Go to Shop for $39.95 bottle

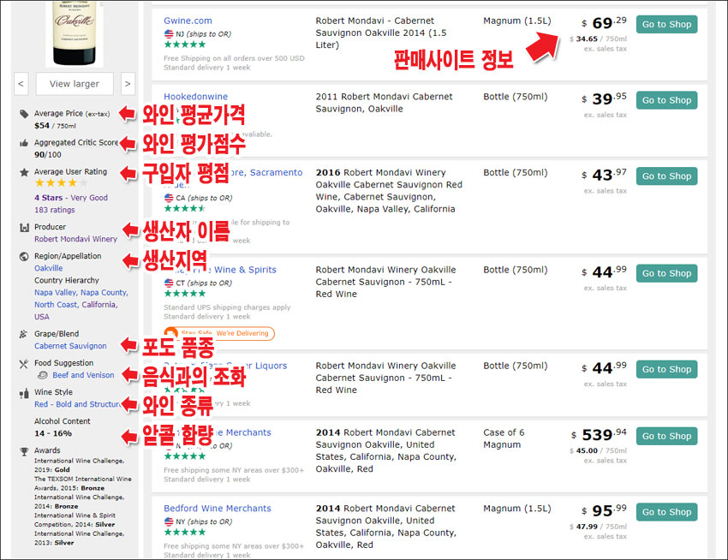pyautogui.click(x=666, y=100)
